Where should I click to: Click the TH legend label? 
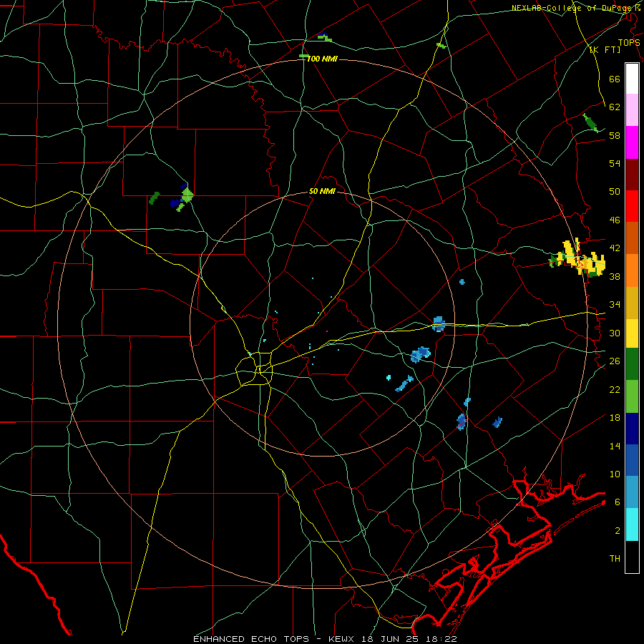point(615,559)
